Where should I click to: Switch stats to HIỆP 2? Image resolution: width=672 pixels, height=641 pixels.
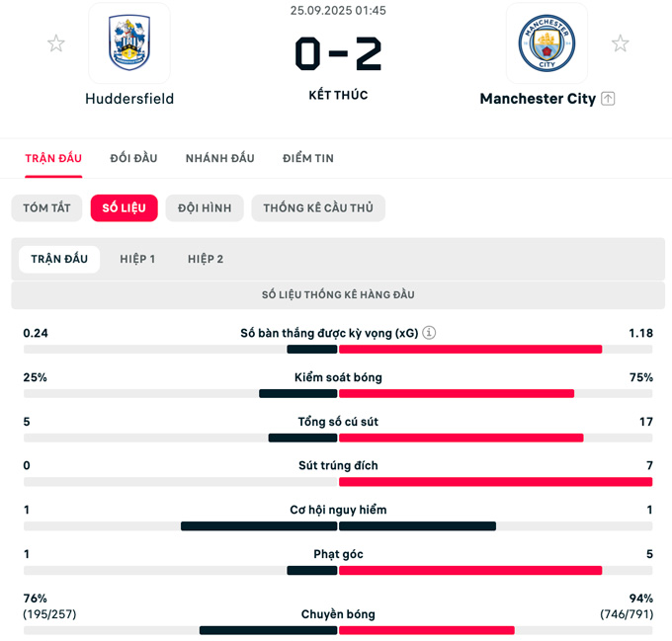[x=206, y=259]
